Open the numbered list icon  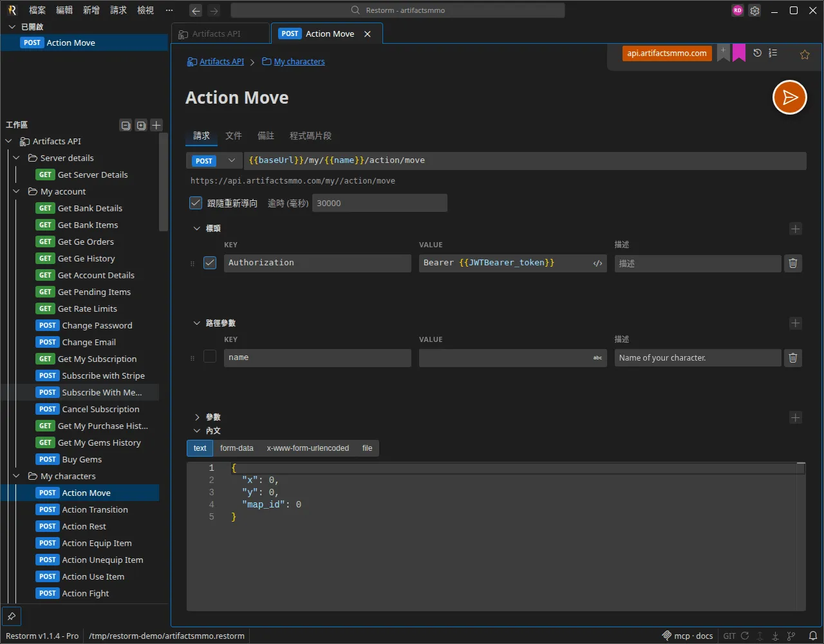pyautogui.click(x=773, y=53)
